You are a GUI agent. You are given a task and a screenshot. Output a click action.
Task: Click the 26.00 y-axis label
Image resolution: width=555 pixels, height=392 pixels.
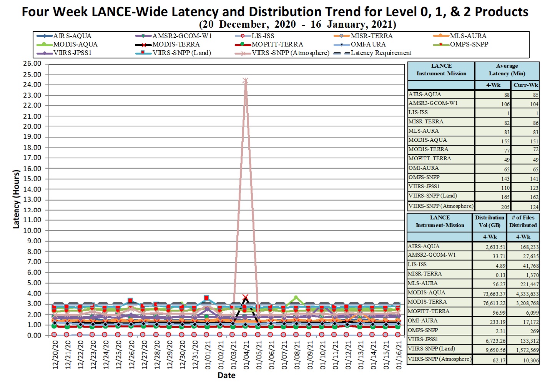(x=32, y=63)
